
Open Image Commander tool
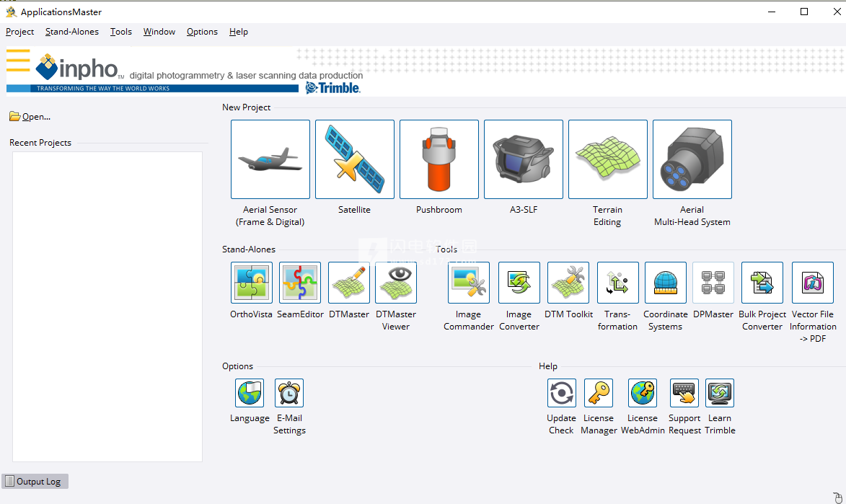coord(468,282)
